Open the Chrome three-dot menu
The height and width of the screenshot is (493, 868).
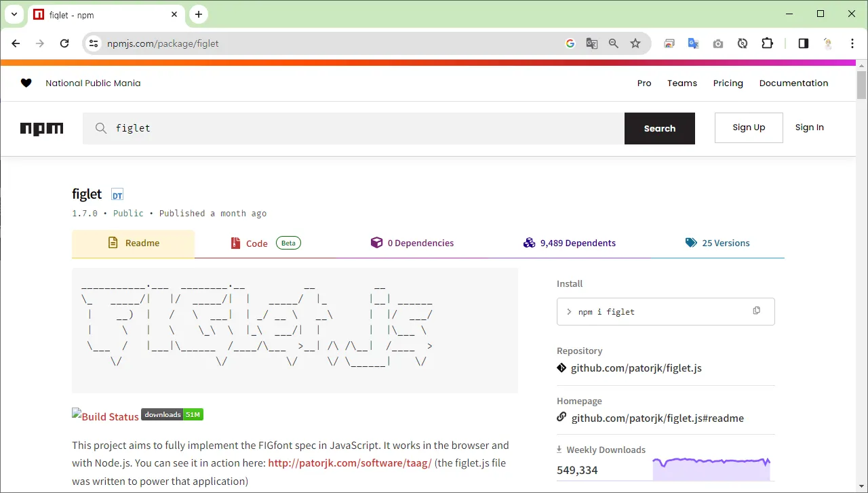coord(852,43)
